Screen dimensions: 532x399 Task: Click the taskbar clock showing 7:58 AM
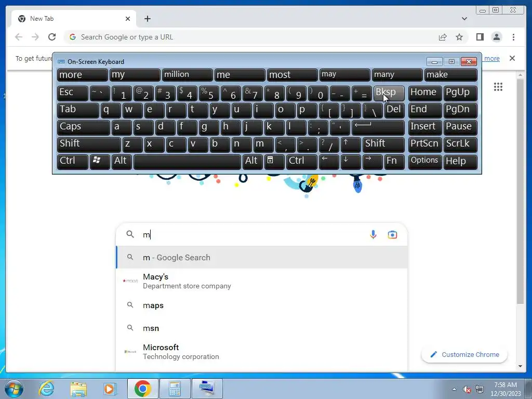(506, 389)
